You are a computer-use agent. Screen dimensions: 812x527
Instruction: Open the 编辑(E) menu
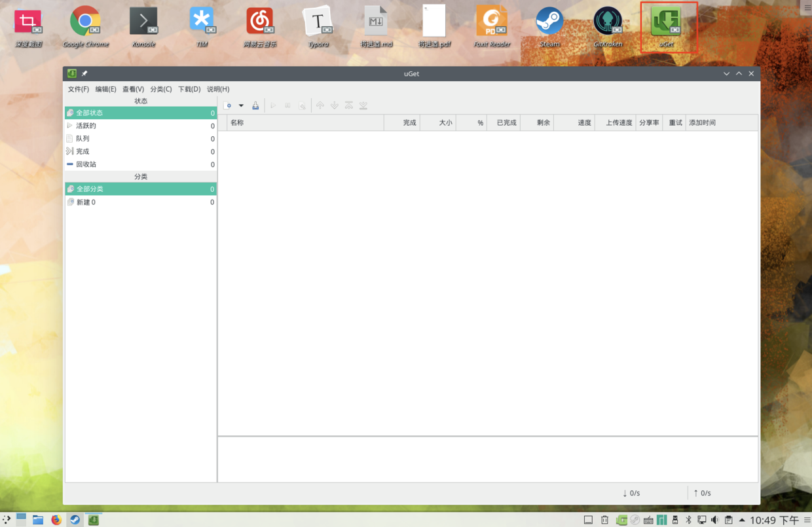point(105,89)
